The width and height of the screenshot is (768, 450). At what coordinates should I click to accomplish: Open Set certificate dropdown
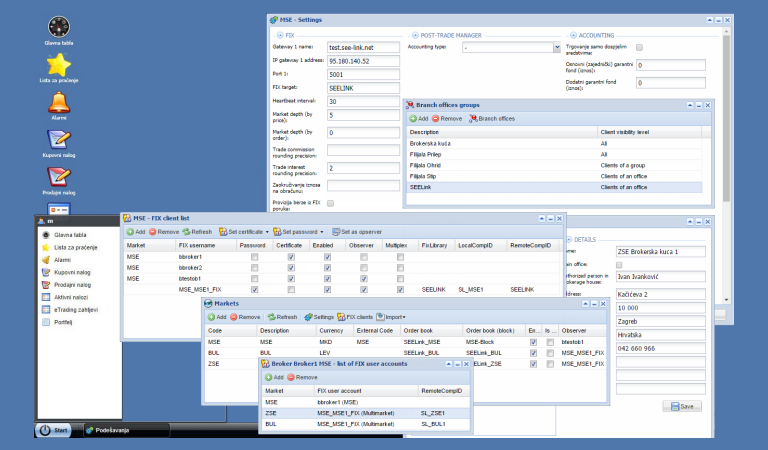click(267, 232)
